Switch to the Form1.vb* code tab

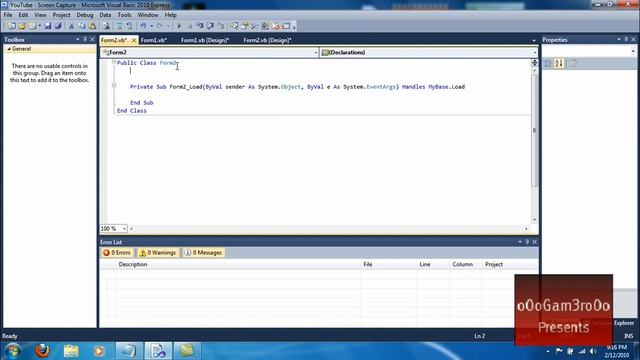154,40
